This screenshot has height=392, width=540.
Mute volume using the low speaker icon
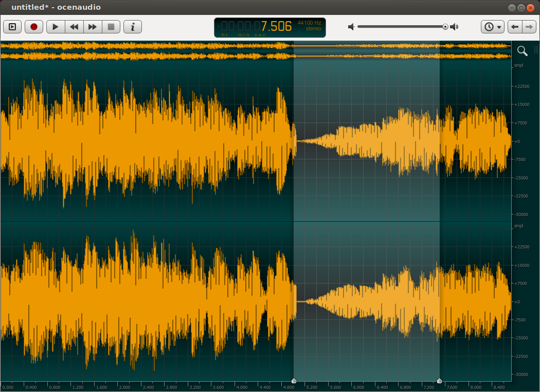pyautogui.click(x=351, y=27)
